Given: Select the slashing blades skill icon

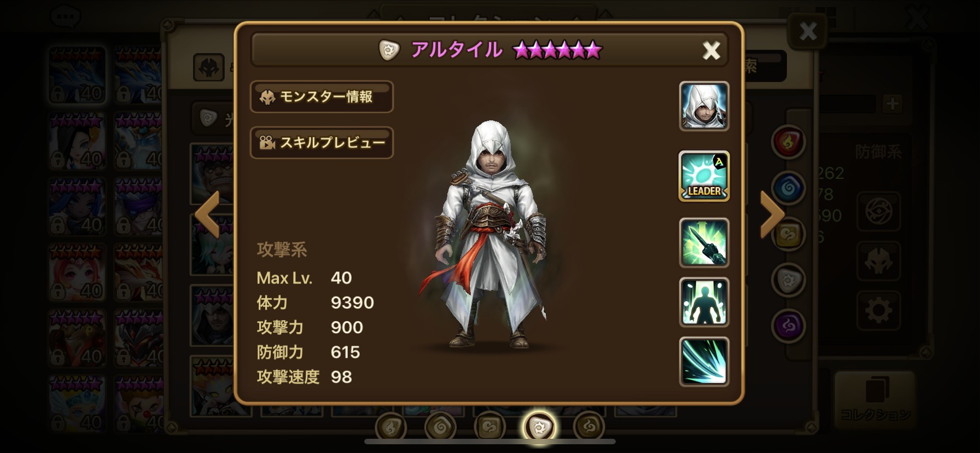Looking at the screenshot, I should (x=704, y=362).
